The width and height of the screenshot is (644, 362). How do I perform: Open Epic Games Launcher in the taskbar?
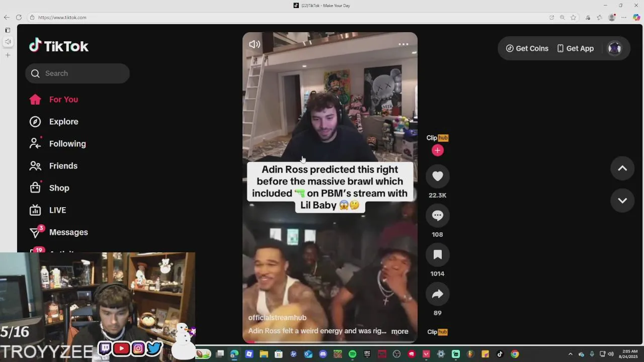[367, 354]
